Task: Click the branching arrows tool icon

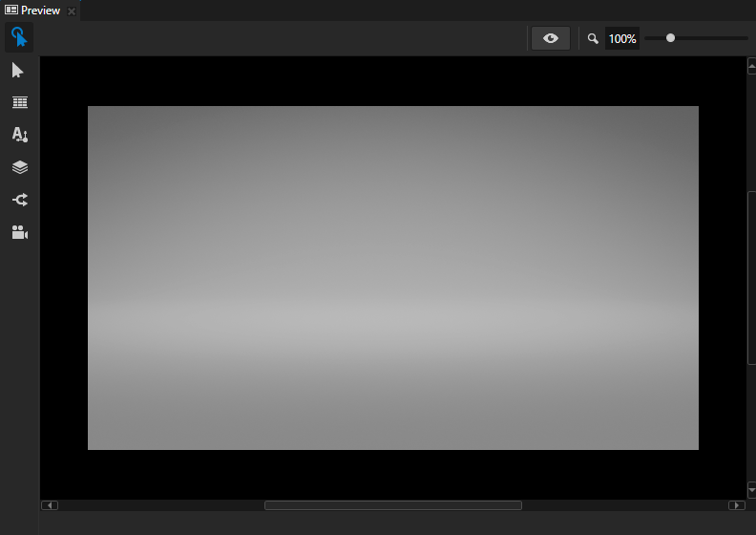Action: coord(19,200)
